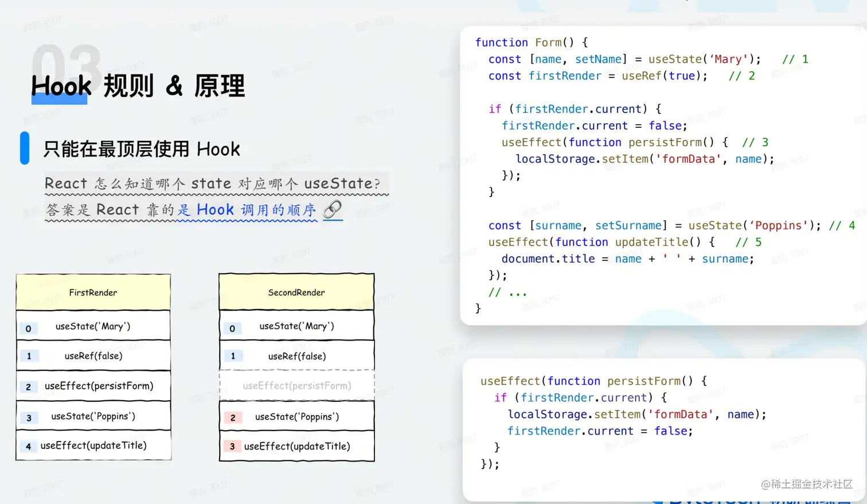Click the 'Hook 规则 & 原理' slide title
Viewport: 867px width, 504px height.
tap(138, 86)
